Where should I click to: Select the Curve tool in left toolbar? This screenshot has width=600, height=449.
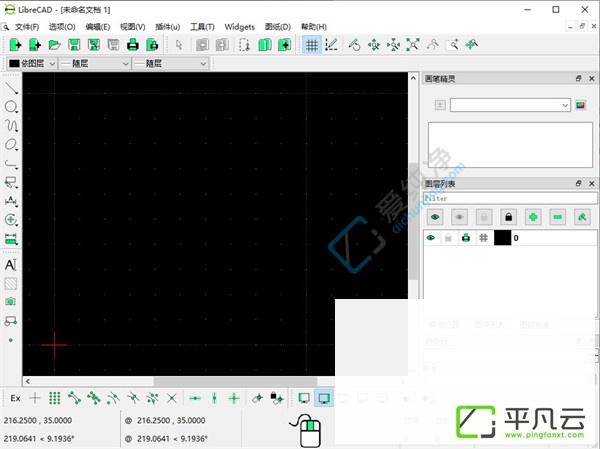tap(11, 126)
